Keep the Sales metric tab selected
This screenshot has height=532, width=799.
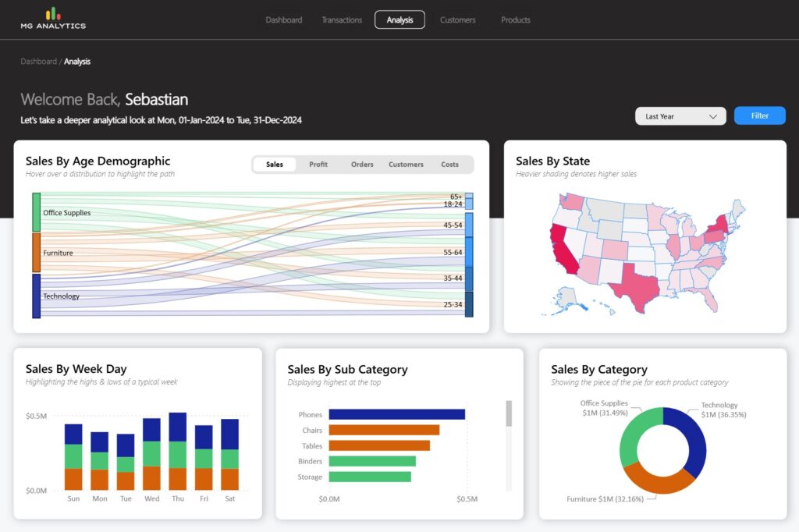(x=274, y=164)
